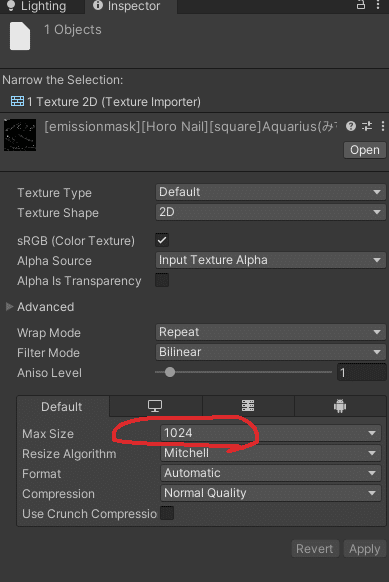Switch to the Lighting tab
Viewport: 389px width, 582px height.
pos(37,6)
